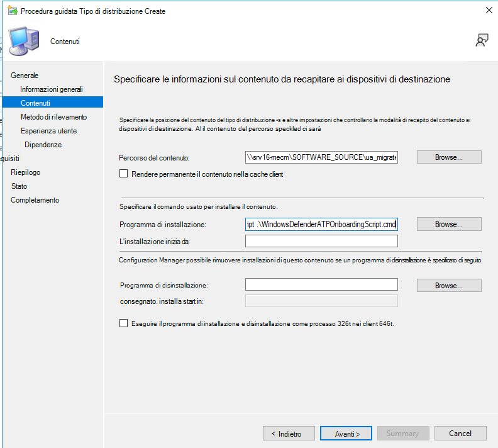Browse for Programma di disinstallazione file
Screen dimensions: 498x448
449,286
